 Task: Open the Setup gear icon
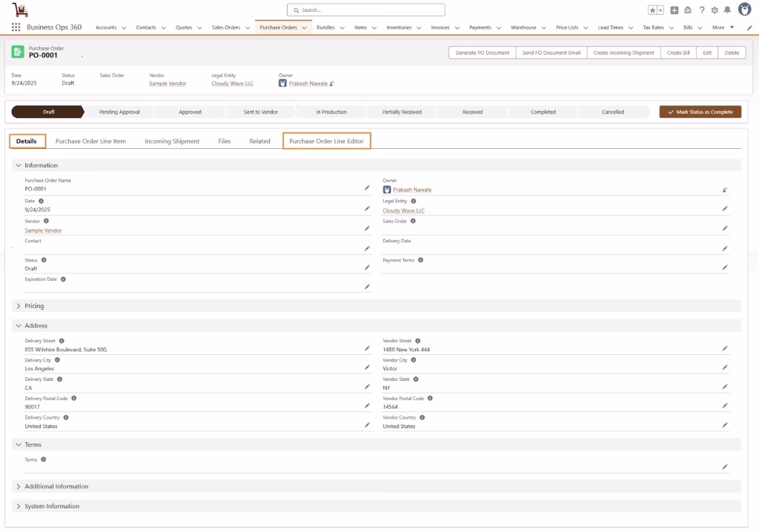pyautogui.click(x=715, y=10)
